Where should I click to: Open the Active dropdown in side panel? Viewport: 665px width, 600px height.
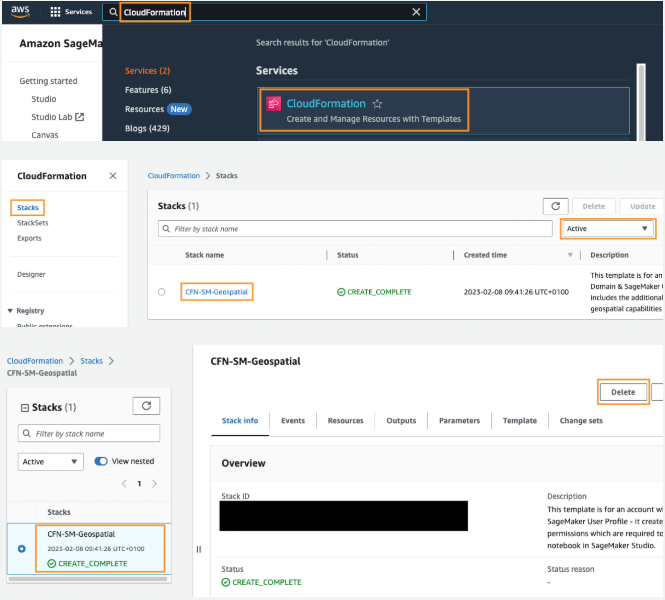coord(50,462)
